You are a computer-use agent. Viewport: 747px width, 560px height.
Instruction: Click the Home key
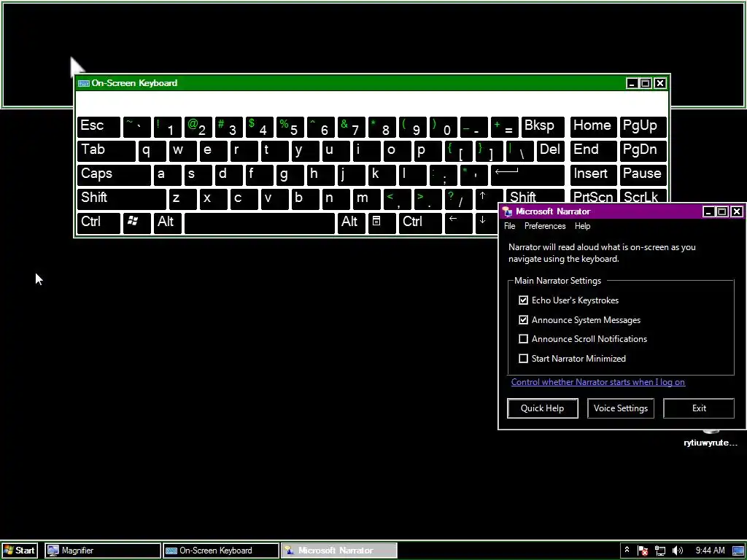point(593,127)
